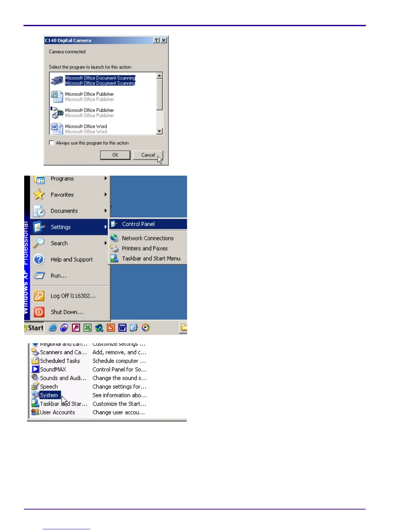Choose Shut Down... from Start menu
The width and height of the screenshot is (411, 532).
click(70, 312)
